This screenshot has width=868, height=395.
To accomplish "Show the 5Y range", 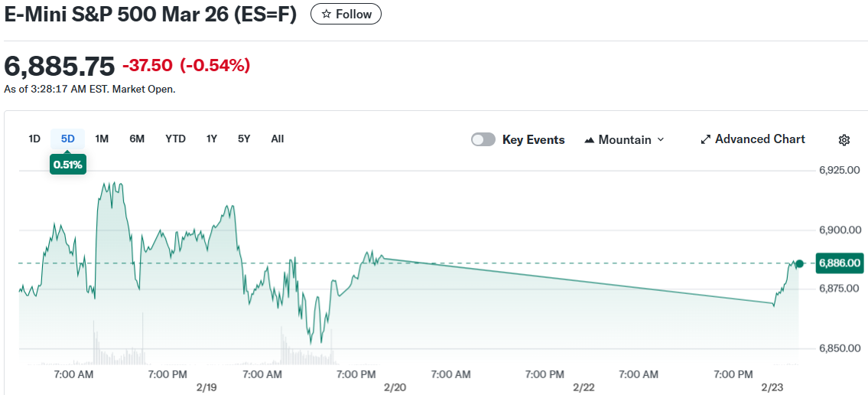I will point(244,139).
